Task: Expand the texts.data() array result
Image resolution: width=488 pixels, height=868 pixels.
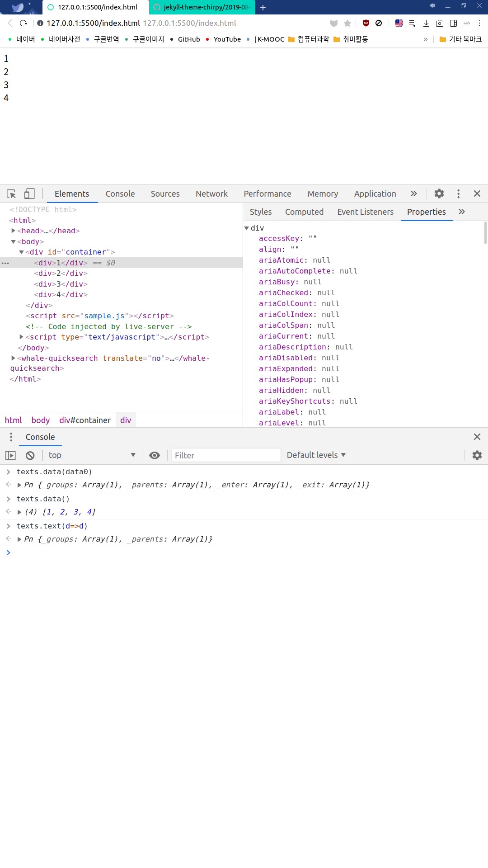Action: pos(19,512)
